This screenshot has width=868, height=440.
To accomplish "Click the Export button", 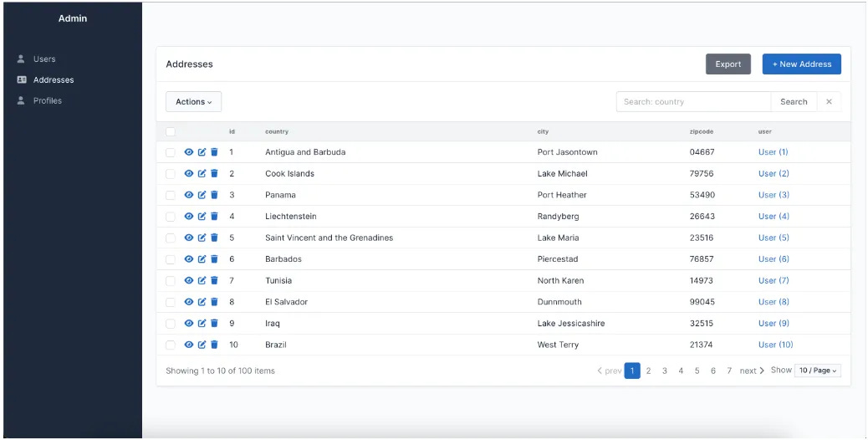I will tap(728, 64).
